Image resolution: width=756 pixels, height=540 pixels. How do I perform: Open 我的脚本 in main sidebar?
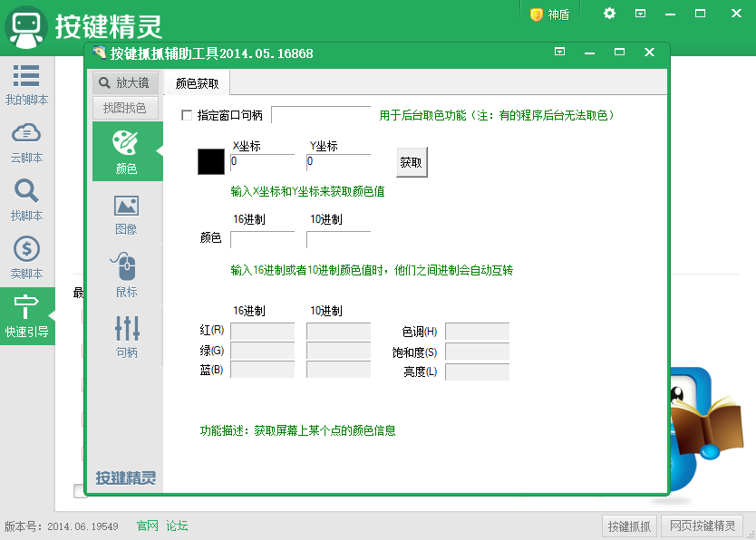(x=26, y=85)
